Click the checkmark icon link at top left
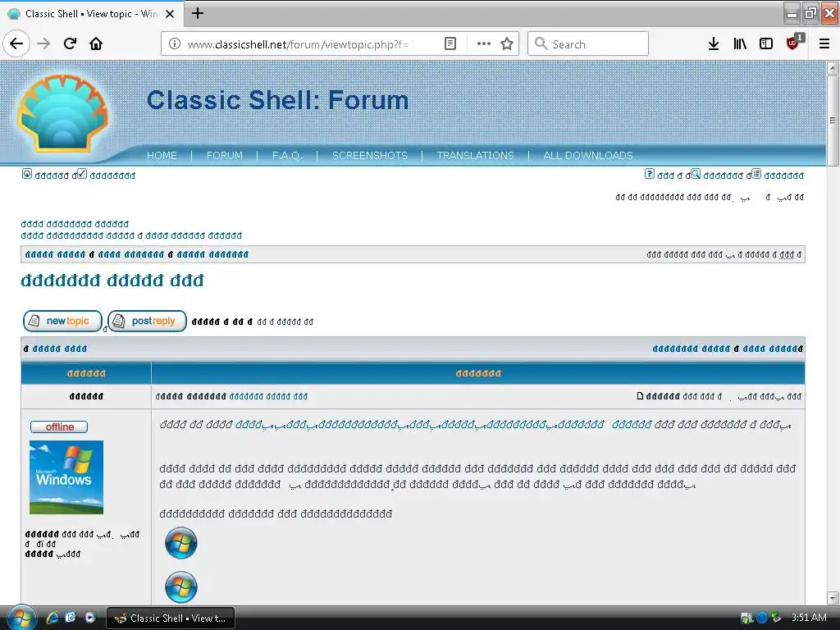The height and width of the screenshot is (630, 840). click(82, 174)
